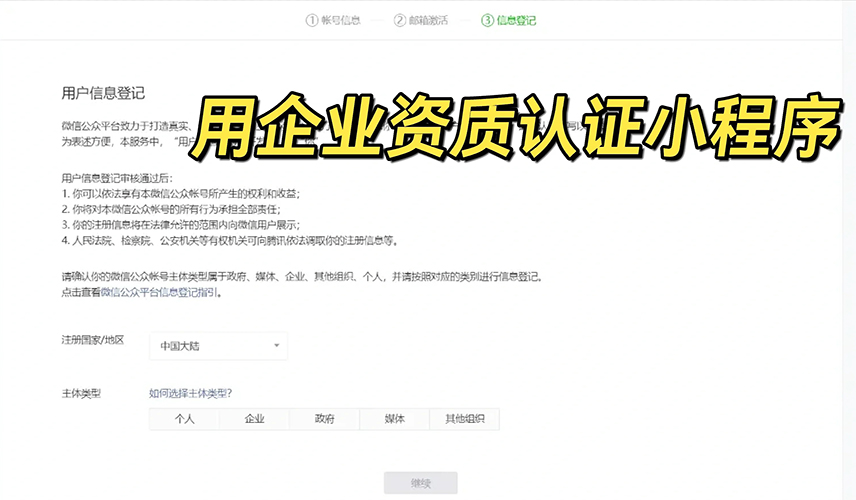Go to step 1 帐号信息

coord(333,21)
